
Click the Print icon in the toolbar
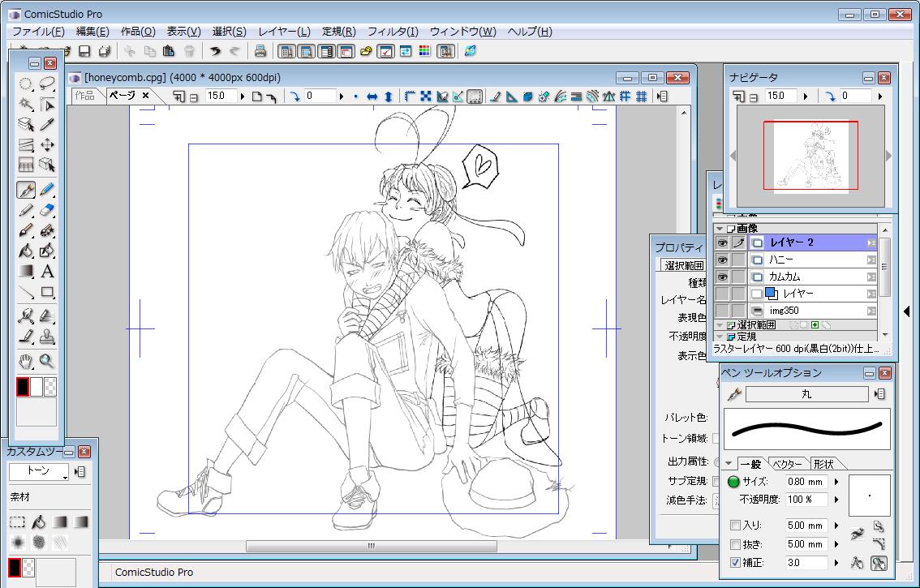(260, 52)
